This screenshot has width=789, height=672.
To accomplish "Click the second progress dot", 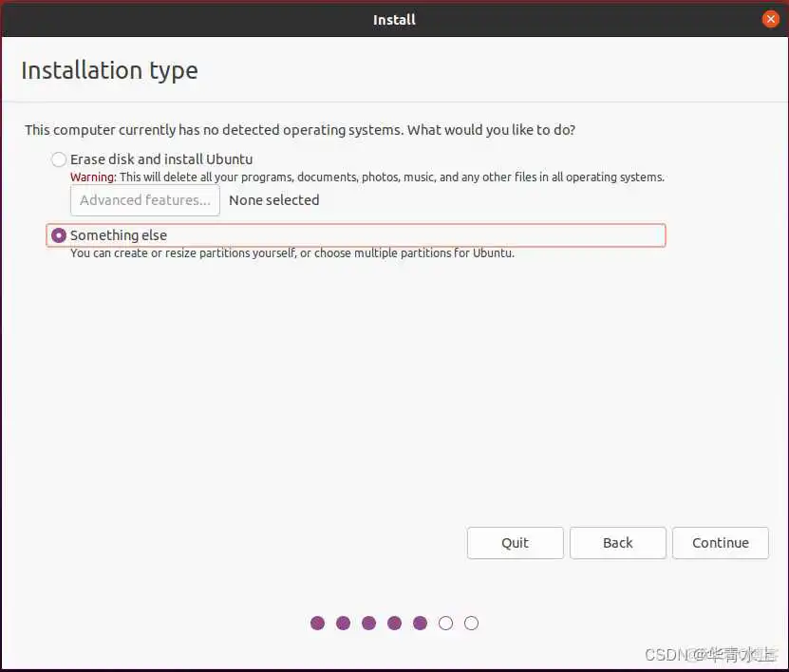I will point(343,624).
